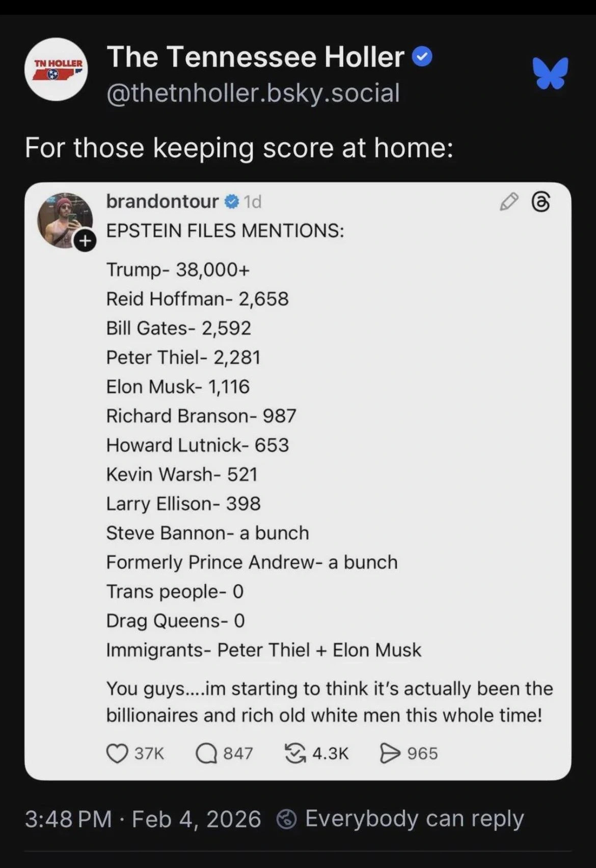The image size is (596, 868).
Task: Click the 3:48 PM Feb 4, 2026 timestamp
Action: pyautogui.click(x=143, y=819)
